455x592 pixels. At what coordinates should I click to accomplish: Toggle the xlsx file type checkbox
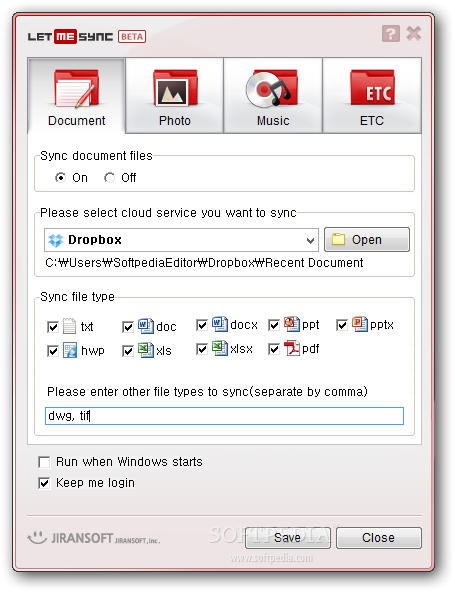202,349
